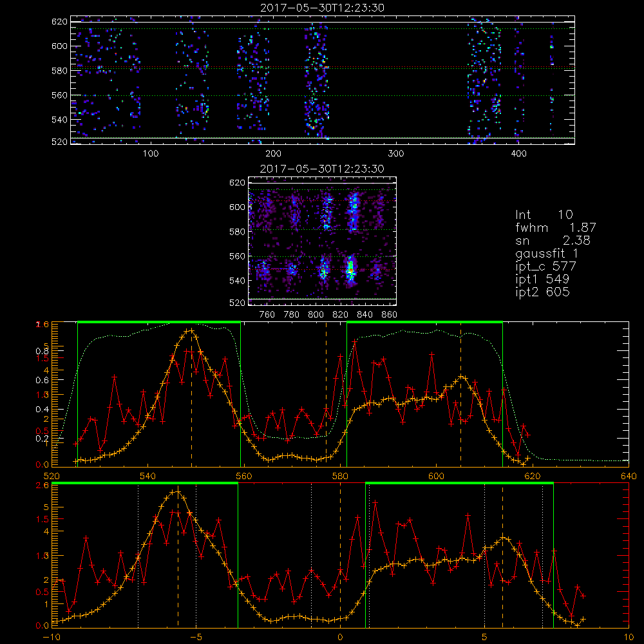Screen dimensions: 644x644
Task: Click x-axis label 580 of upper profile plot
Action: pos(340,476)
